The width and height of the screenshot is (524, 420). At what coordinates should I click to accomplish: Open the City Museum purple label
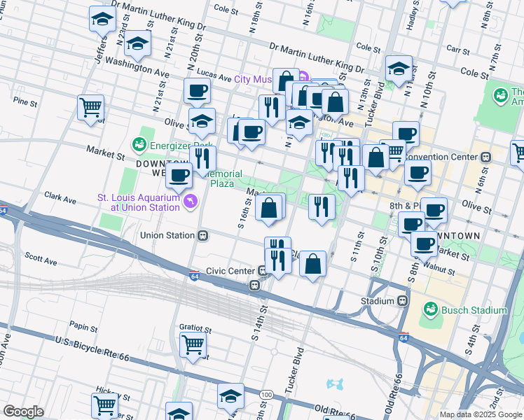point(253,80)
